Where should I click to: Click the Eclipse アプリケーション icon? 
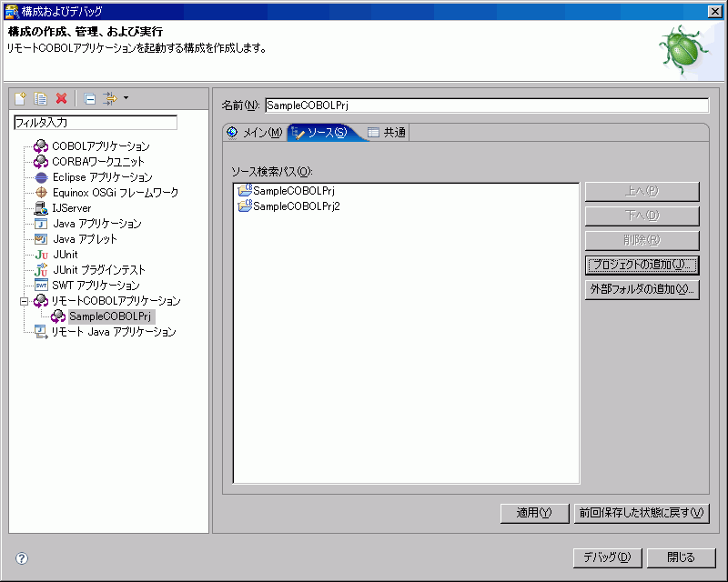41,177
